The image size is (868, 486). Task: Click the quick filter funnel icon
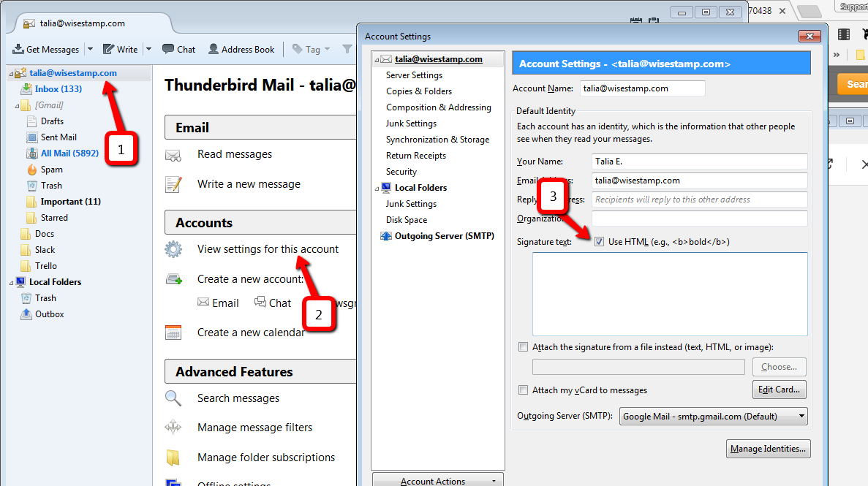point(347,49)
